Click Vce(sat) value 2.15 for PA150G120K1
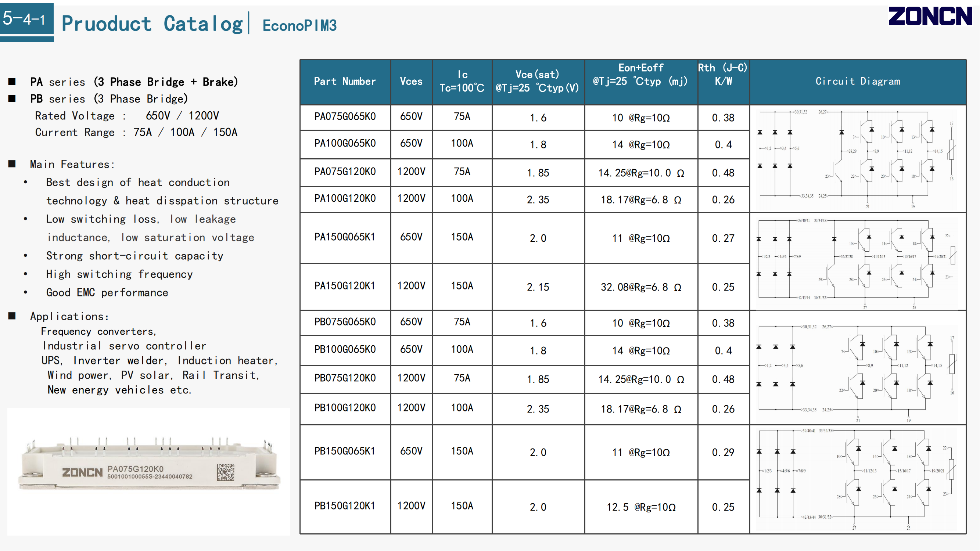This screenshot has height=551, width=980. pyautogui.click(x=538, y=287)
